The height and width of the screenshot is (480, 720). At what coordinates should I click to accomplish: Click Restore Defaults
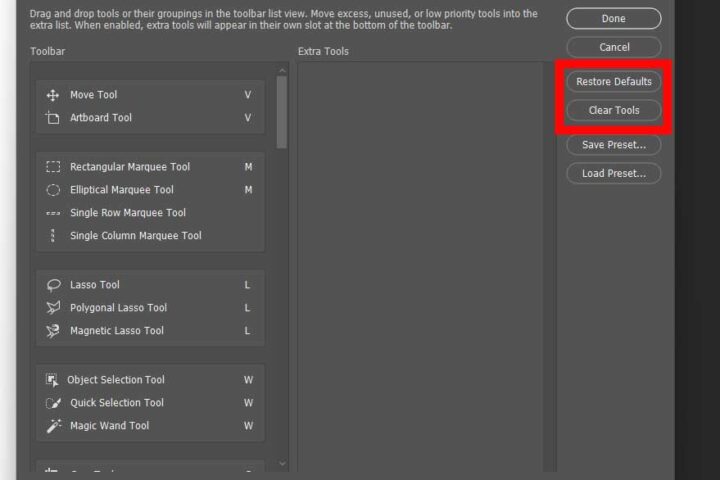(614, 82)
